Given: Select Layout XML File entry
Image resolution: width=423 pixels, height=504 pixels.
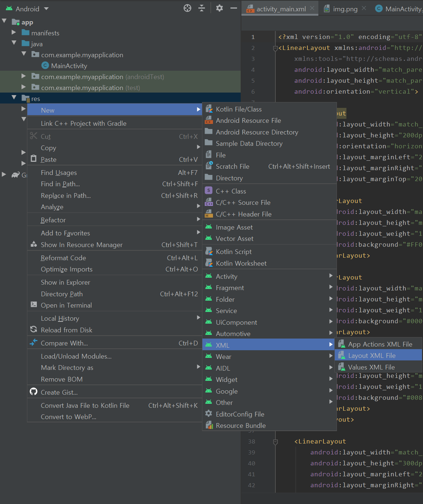Looking at the screenshot, I should click(x=379, y=355).
